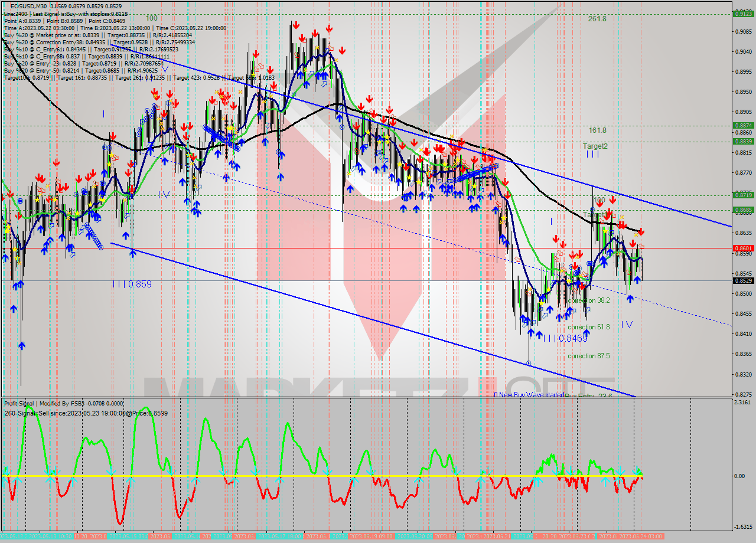Click the green 0.8839 price tag
The image size is (756, 543).
pos(742,141)
